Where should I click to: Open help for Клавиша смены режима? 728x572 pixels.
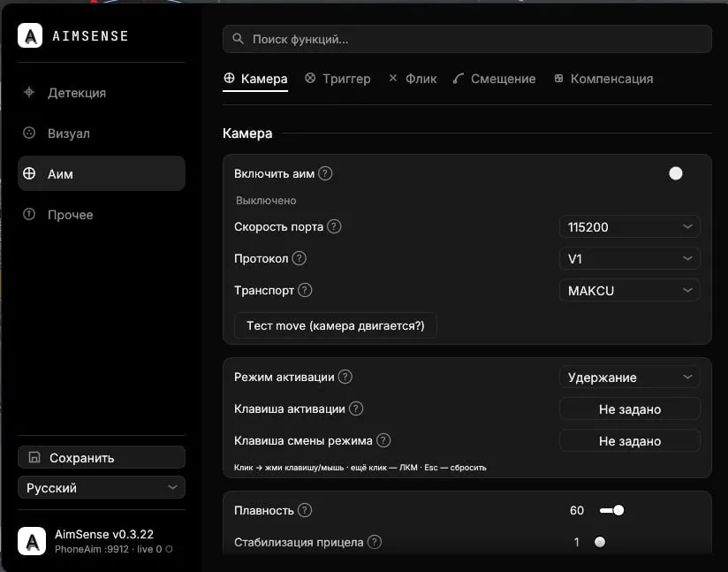point(383,440)
